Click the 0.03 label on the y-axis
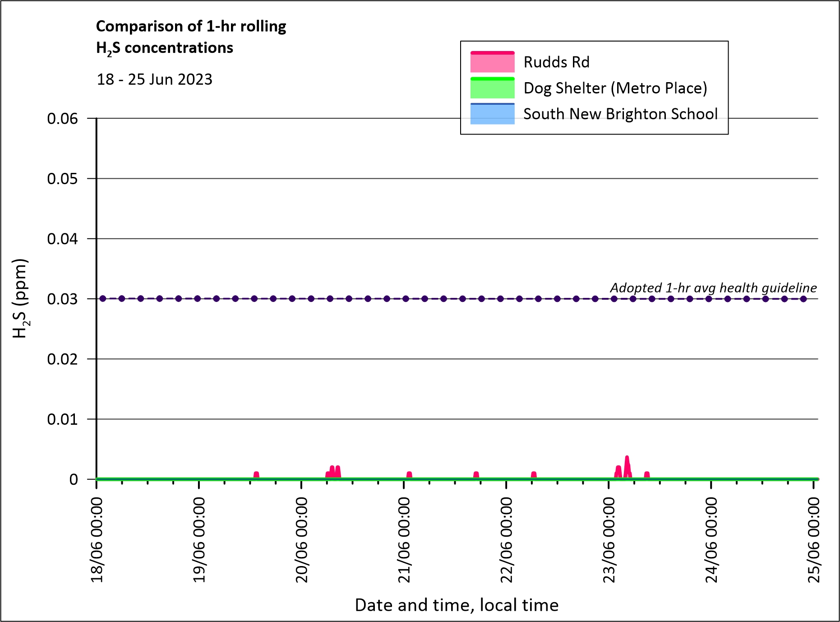This screenshot has height=622, width=840. pos(62,299)
